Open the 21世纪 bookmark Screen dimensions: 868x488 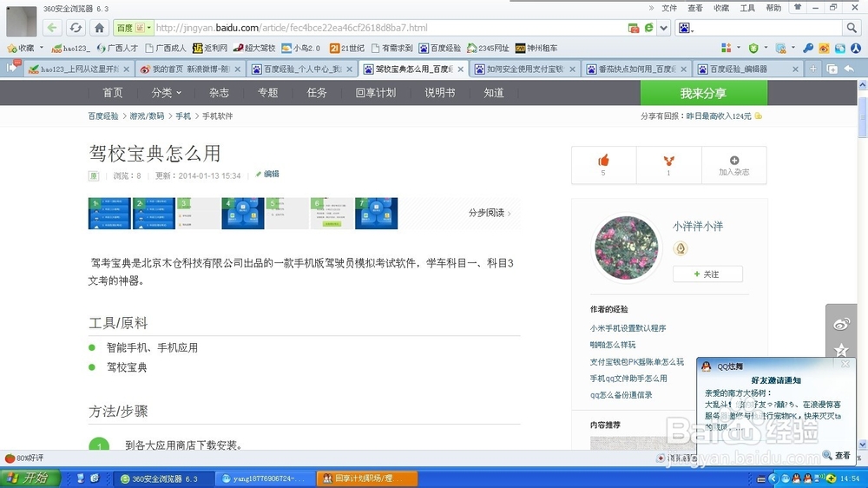(347, 48)
